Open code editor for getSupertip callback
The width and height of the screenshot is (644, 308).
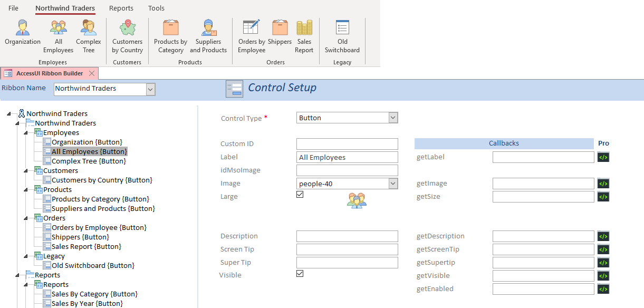pos(603,263)
